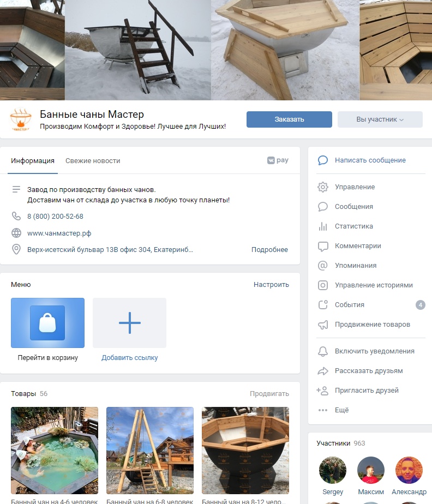Click the gear icon next to Управление
432x504 pixels.
tap(323, 187)
